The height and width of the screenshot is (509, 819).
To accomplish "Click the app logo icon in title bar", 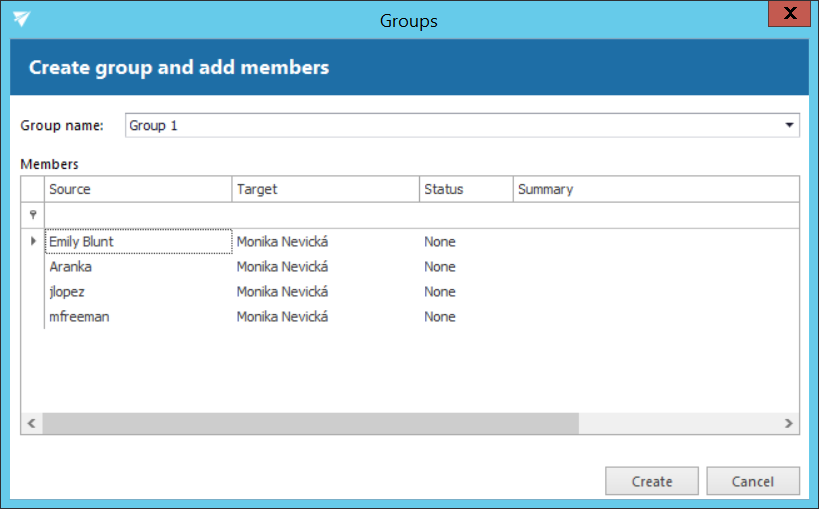I will 22,19.
